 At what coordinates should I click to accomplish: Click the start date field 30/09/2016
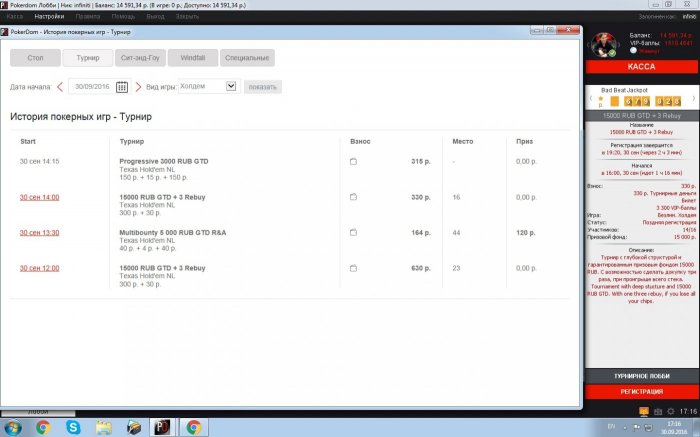[x=92, y=87]
